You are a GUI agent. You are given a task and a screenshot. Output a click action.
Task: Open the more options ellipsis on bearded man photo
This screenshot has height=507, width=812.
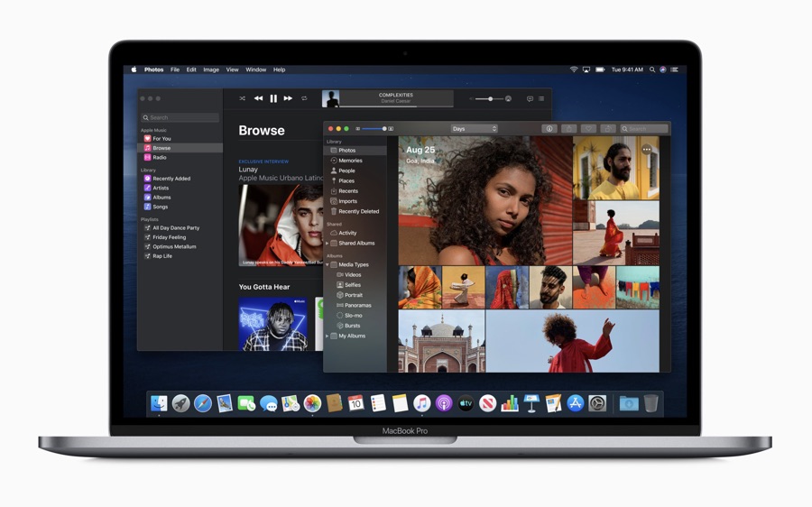coord(646,150)
